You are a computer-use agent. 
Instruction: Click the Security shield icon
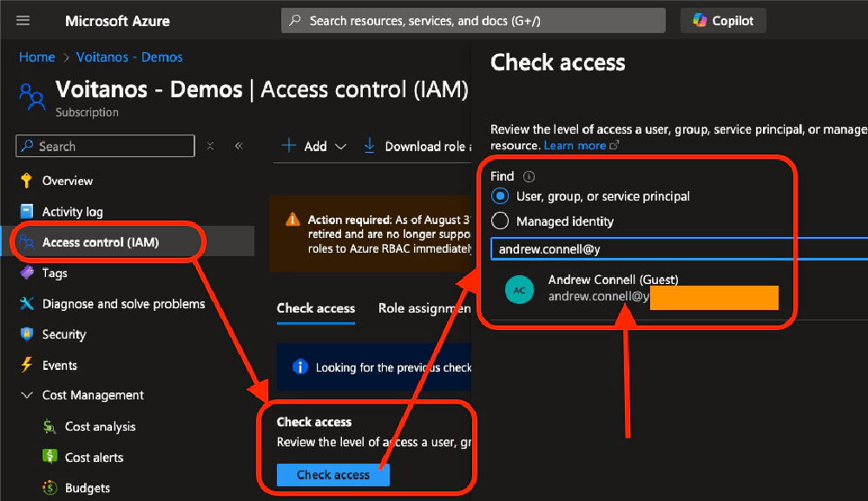[26, 334]
